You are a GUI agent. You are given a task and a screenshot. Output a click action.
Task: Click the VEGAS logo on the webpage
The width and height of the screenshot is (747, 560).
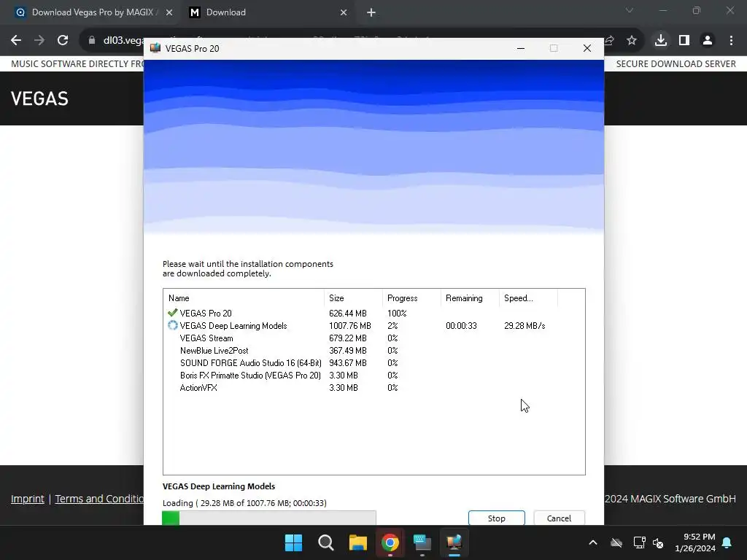tap(39, 98)
